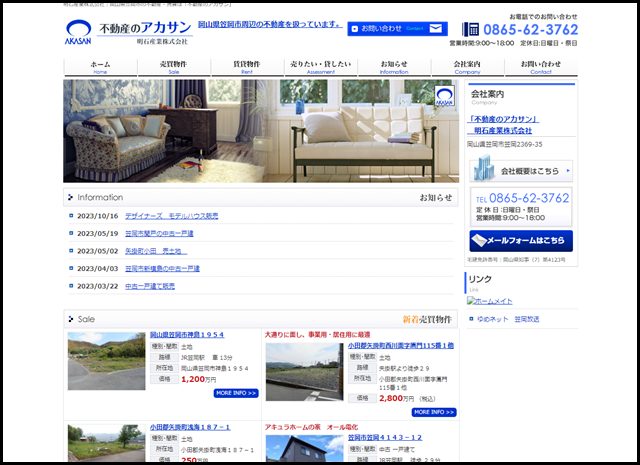The height and width of the screenshot is (465, 640).
Task: Open the 売りたい・貸したい Assessment tab
Action: 321,67
